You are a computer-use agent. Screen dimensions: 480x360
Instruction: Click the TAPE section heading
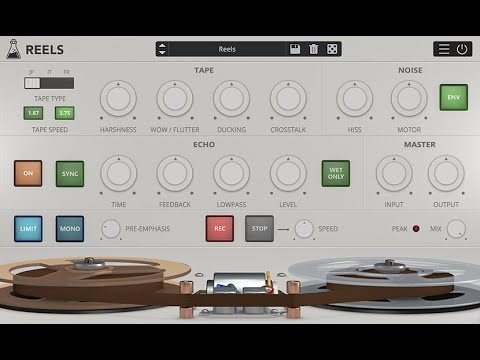(204, 70)
